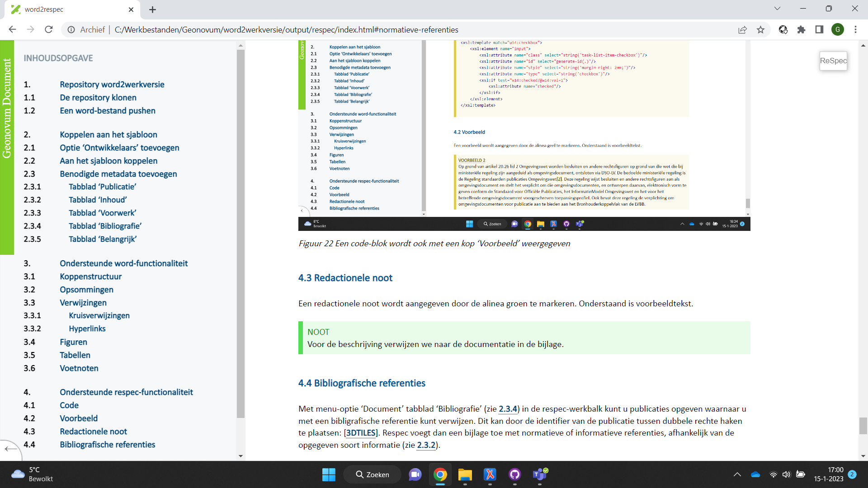This screenshot has height=488, width=868.
Task: Open the tab search dropdown
Action: [x=777, y=9]
